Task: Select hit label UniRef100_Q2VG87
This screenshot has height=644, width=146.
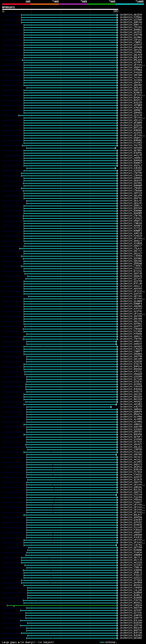Action: (131, 610)
